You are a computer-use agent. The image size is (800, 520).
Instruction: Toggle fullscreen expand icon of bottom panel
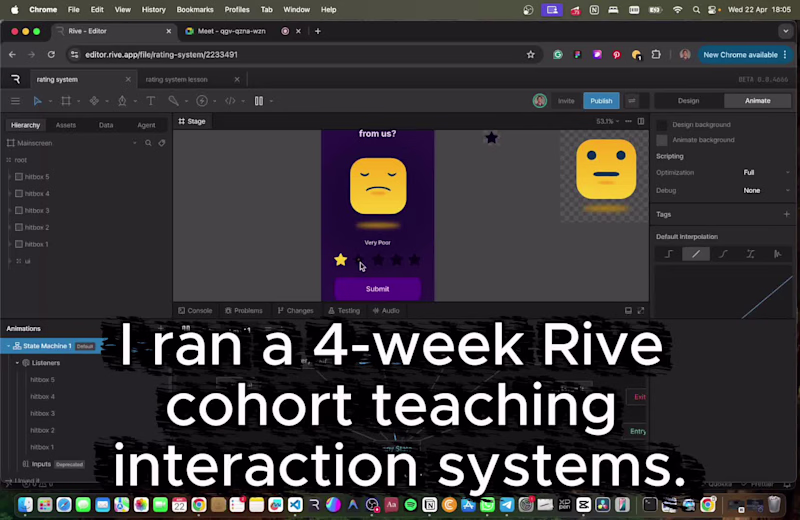[x=641, y=310]
